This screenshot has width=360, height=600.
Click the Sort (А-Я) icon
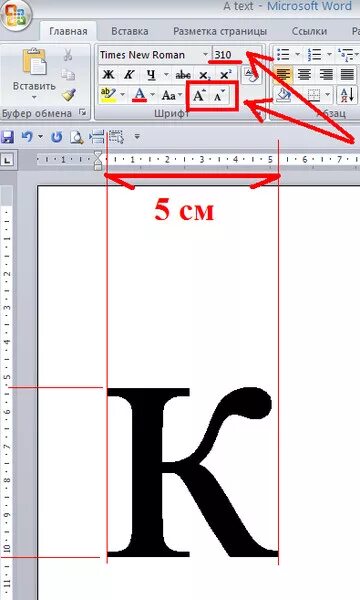347,95
